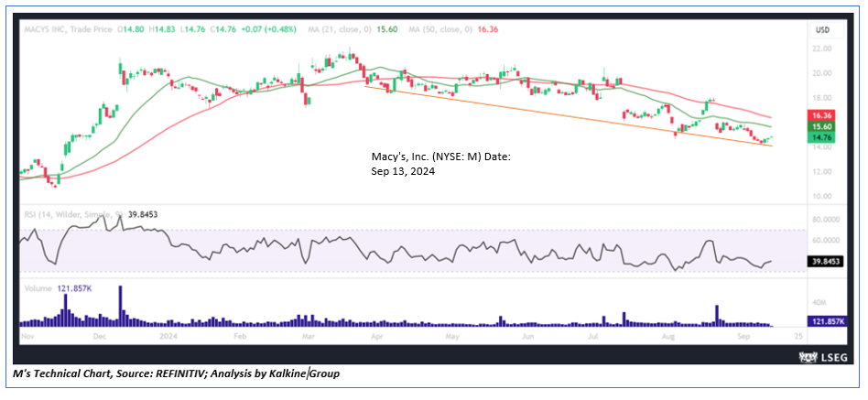The image size is (868, 400).
Task: Click the Feb label on the time axis
Action: (240, 336)
